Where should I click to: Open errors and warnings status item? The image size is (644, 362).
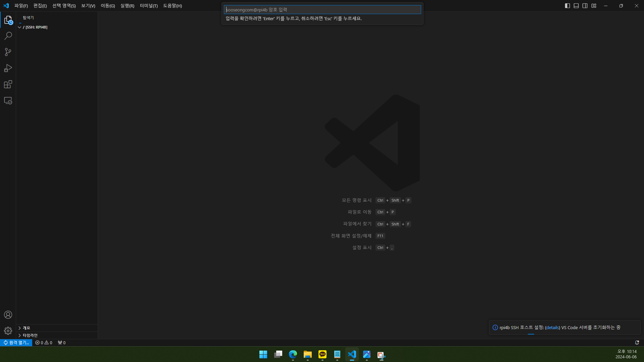tap(44, 343)
